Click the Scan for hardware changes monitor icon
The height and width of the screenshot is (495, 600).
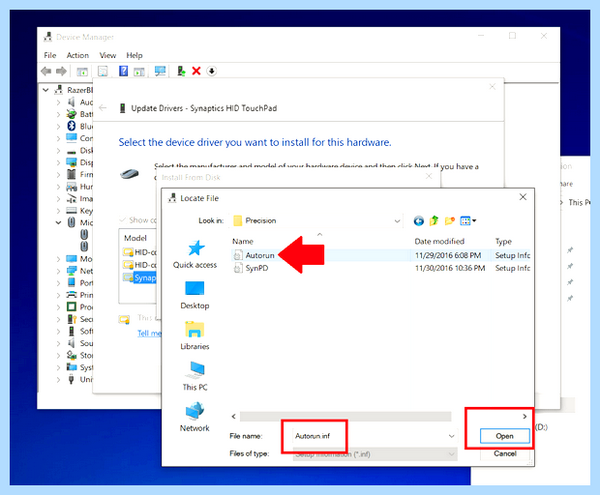(160, 71)
